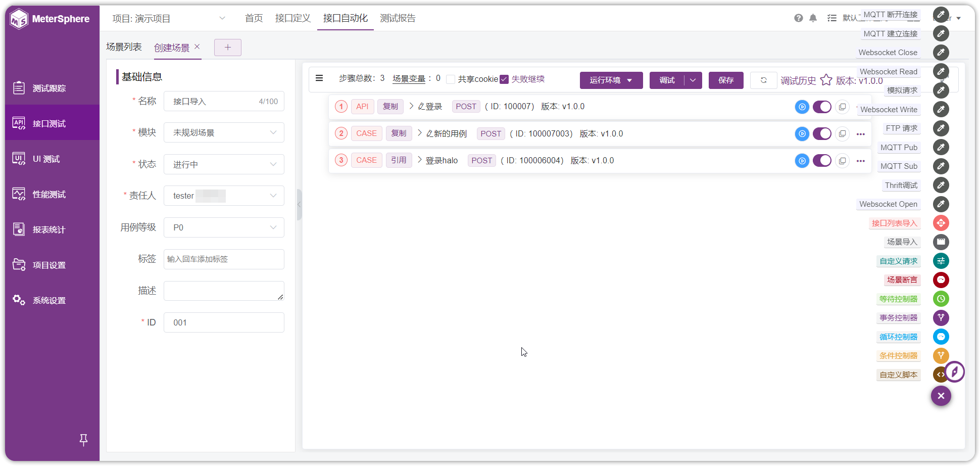Switch to 场景列表 tab
Image resolution: width=980 pixels, height=466 pixels.
(124, 47)
